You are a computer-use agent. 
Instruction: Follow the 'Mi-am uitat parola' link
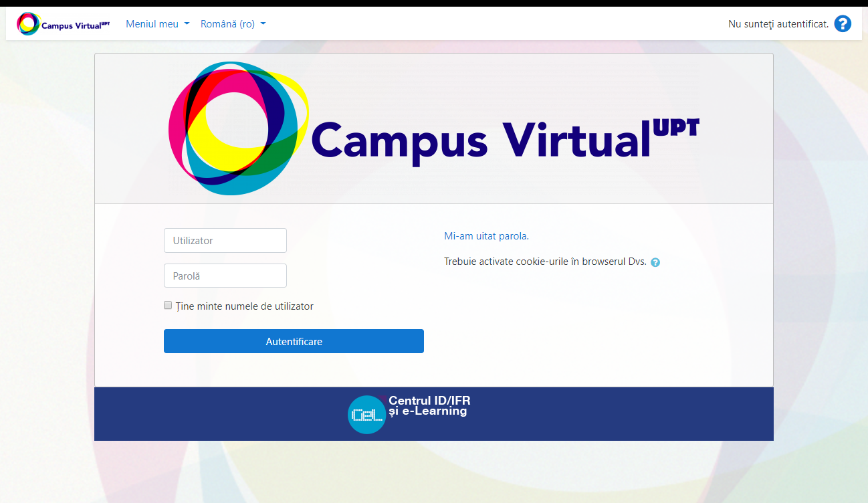point(485,236)
